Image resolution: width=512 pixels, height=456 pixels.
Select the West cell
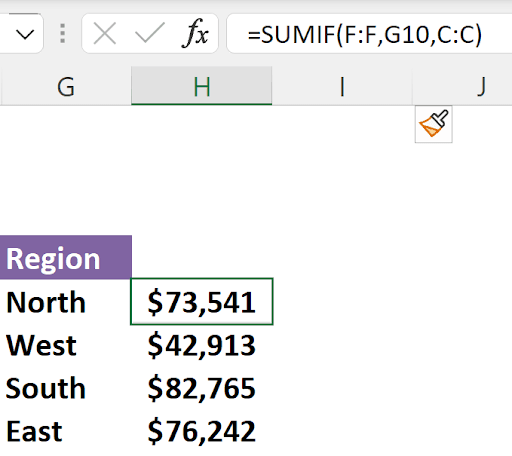[x=66, y=345]
